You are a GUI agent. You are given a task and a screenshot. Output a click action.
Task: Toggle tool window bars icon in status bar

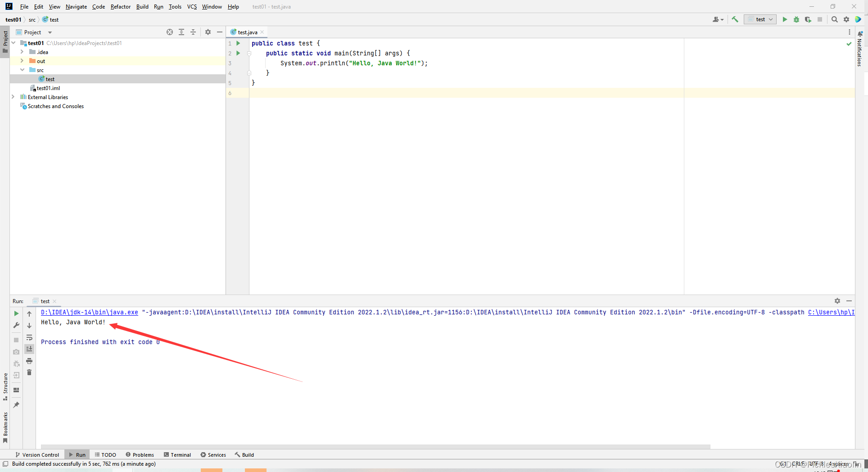[5, 464]
